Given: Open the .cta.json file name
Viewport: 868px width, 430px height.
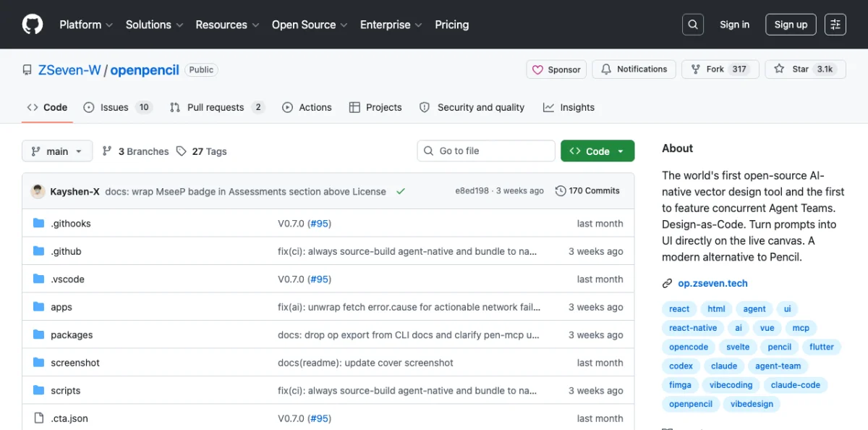Looking at the screenshot, I should point(69,418).
